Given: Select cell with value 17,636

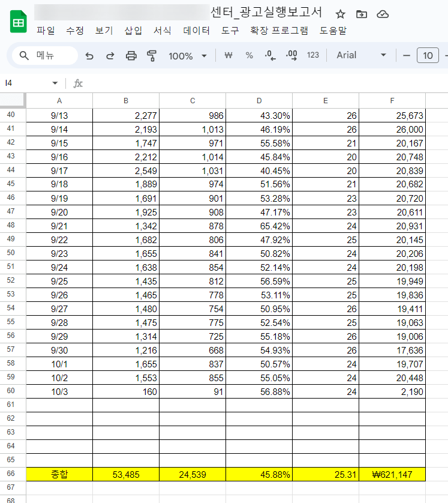Looking at the screenshot, I should [x=392, y=351].
